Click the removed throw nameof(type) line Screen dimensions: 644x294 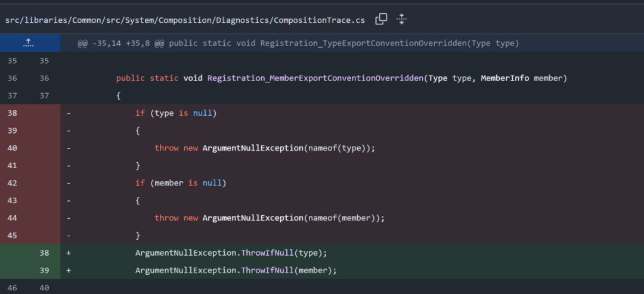[265, 148]
